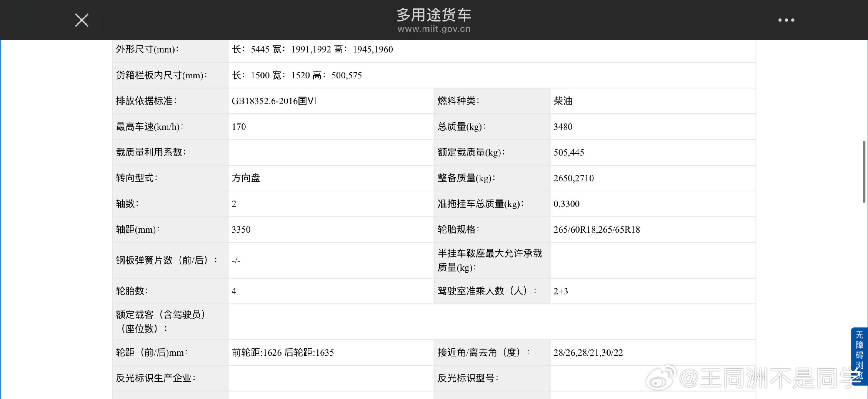Click the 接近角/离去角（度）label
868x399 pixels.
[484, 352]
